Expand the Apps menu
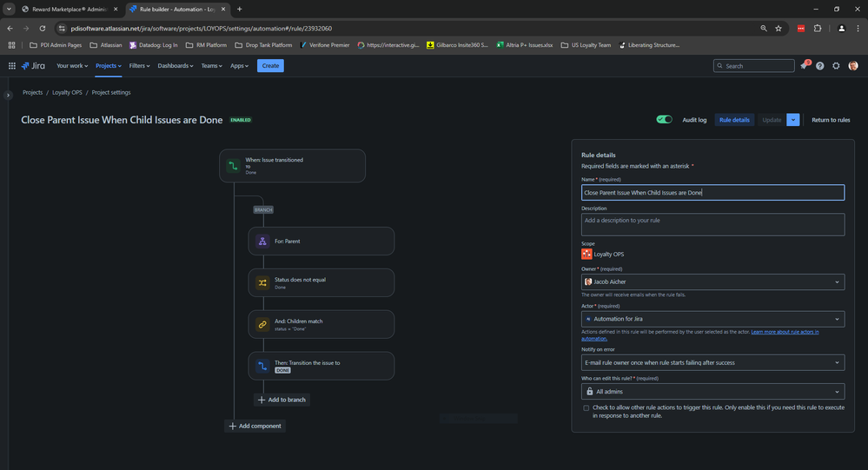 239,66
